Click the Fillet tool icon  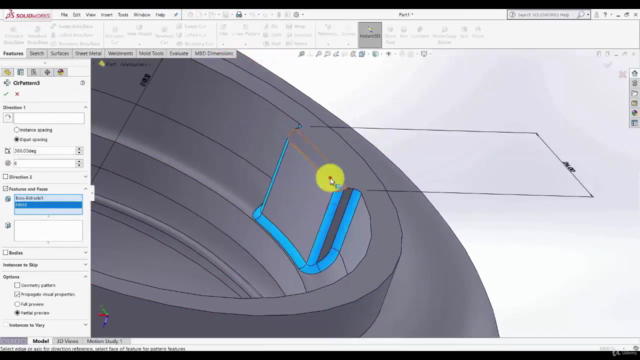point(223,31)
